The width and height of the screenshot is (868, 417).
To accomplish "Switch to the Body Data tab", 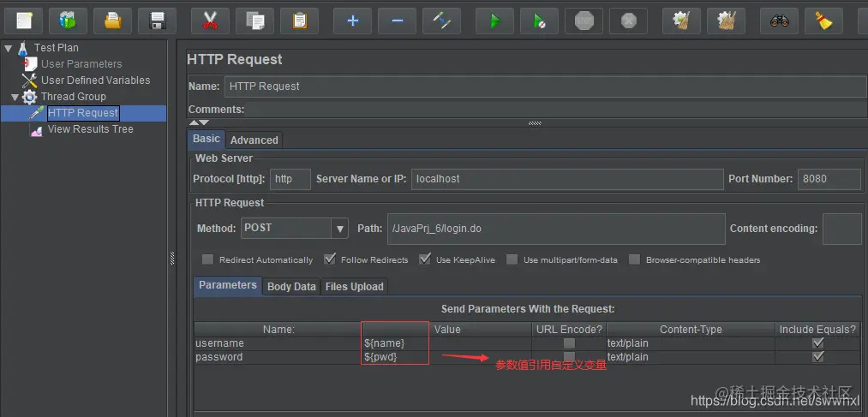I will tap(291, 287).
